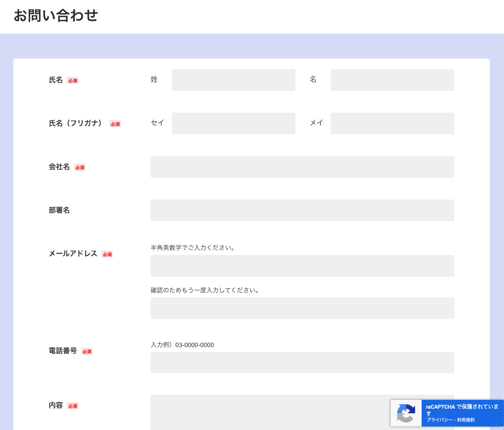Click the 部署名 department name field
504x430 pixels.
coord(302,210)
